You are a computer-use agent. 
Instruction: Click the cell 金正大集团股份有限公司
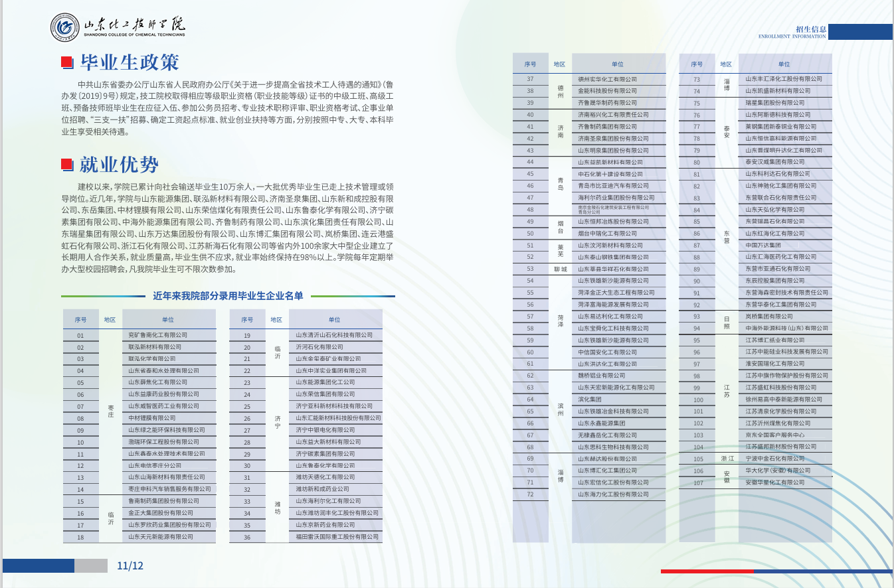161,513
